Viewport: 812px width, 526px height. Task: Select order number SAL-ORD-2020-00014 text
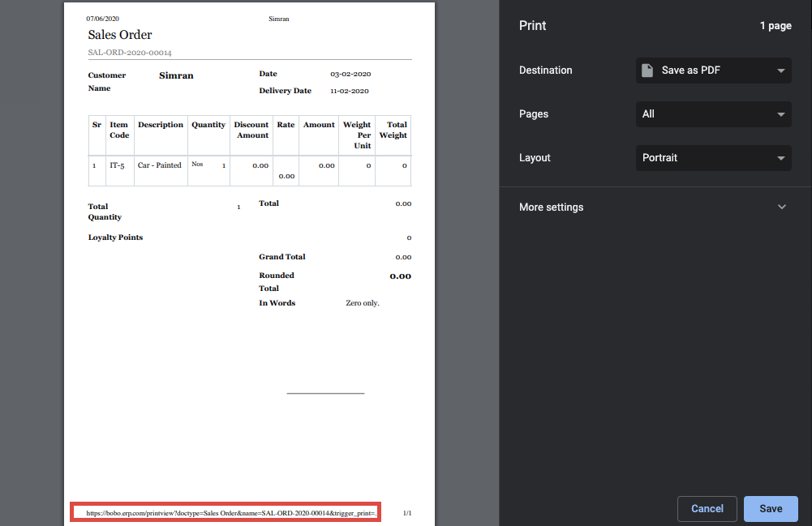[130, 53]
